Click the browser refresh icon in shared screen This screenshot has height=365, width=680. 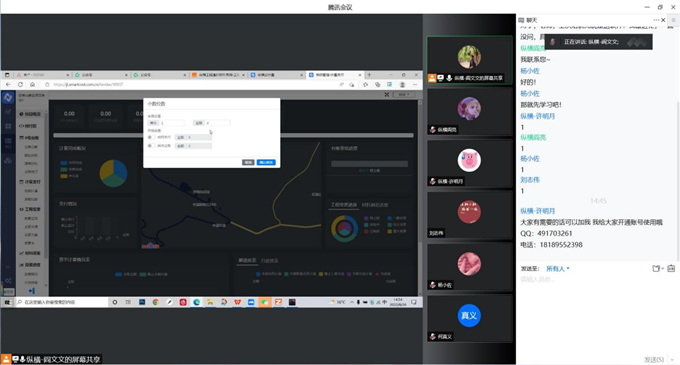coord(20,85)
